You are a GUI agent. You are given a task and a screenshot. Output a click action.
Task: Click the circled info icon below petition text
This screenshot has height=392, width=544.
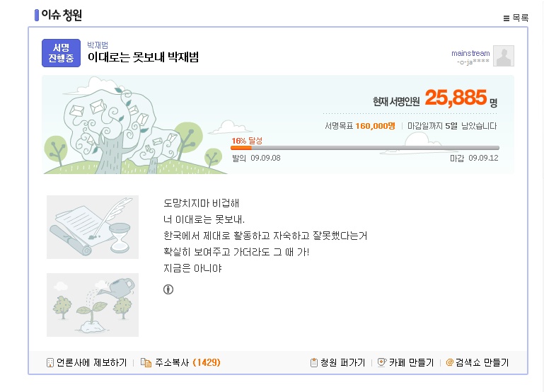tap(168, 289)
